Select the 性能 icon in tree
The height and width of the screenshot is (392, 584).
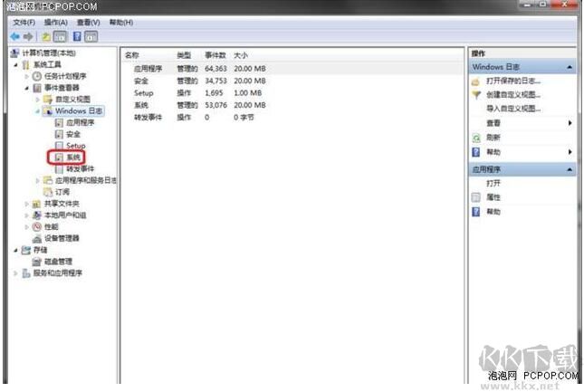[36, 226]
